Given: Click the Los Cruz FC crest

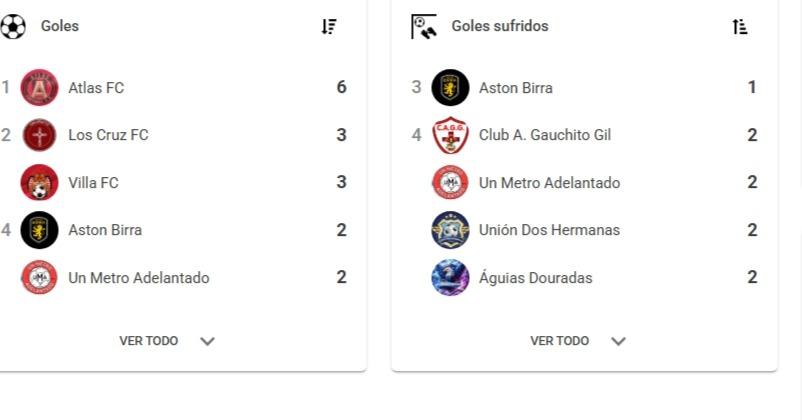Looking at the screenshot, I should pos(40,135).
